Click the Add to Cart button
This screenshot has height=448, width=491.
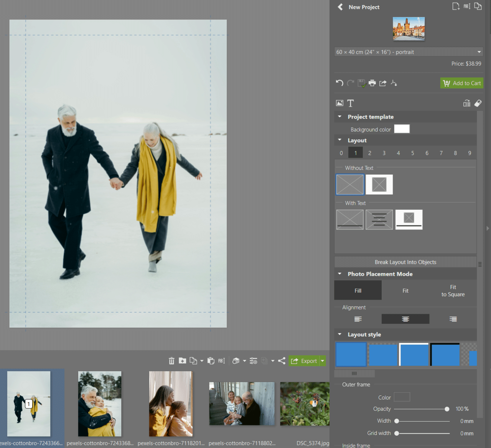[461, 83]
